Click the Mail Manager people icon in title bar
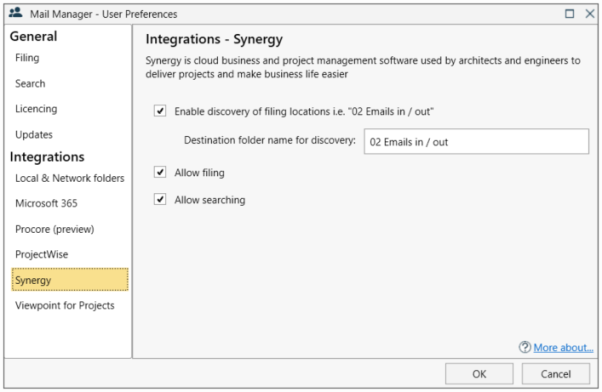 [16, 13]
